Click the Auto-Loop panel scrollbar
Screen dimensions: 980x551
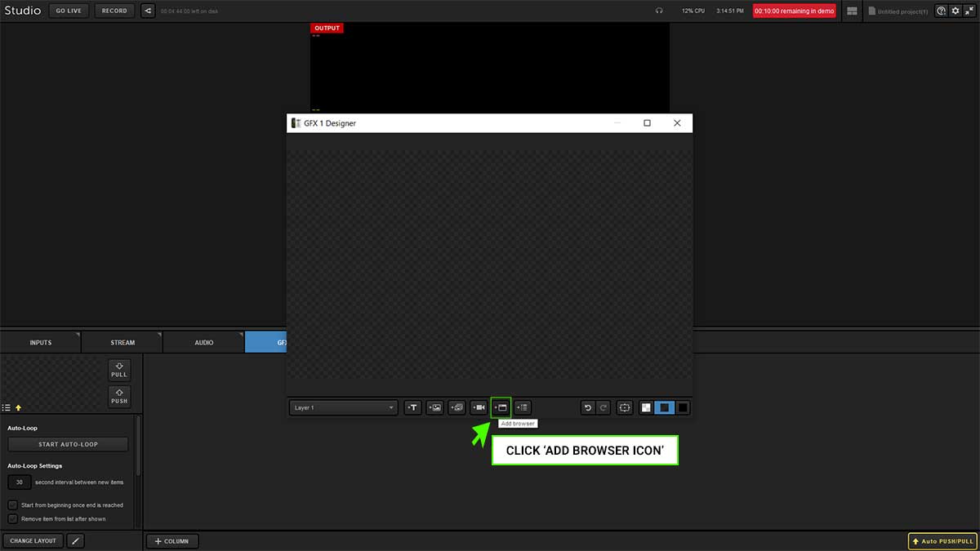coord(138,447)
